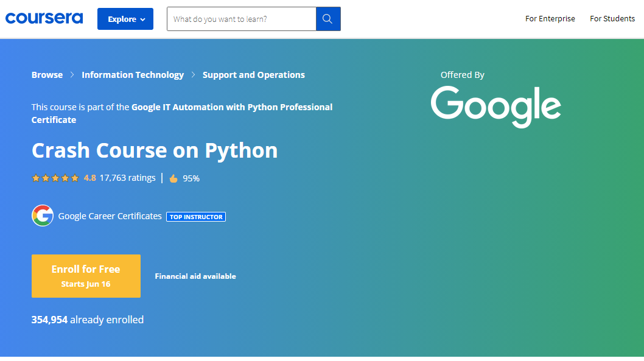Viewport: 644px width, 361px height.
Task: Open Google IT Automation with Python certificate link
Action: (182, 113)
